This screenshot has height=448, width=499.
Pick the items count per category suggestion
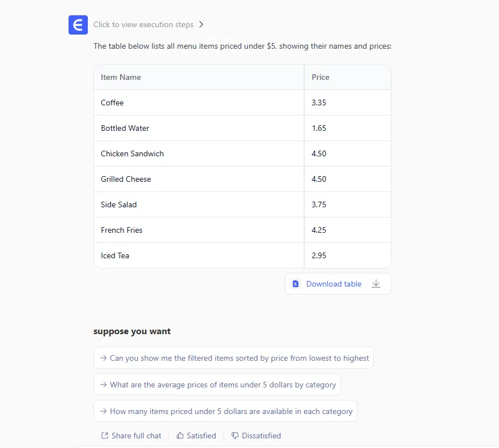[231, 411]
